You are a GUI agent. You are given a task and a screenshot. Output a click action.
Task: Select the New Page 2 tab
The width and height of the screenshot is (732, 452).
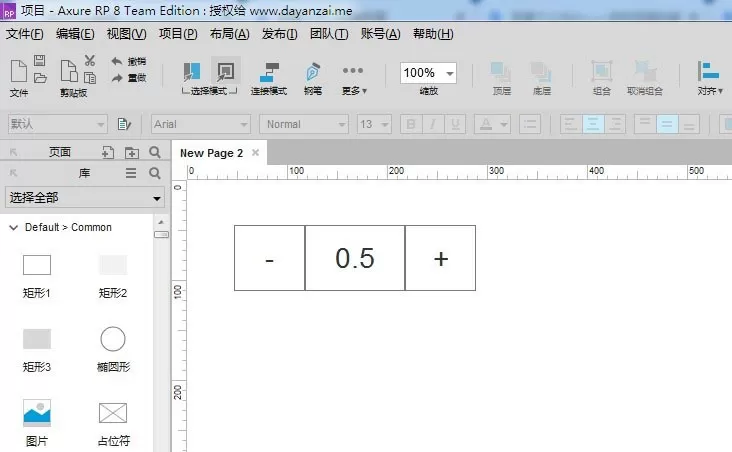point(211,153)
